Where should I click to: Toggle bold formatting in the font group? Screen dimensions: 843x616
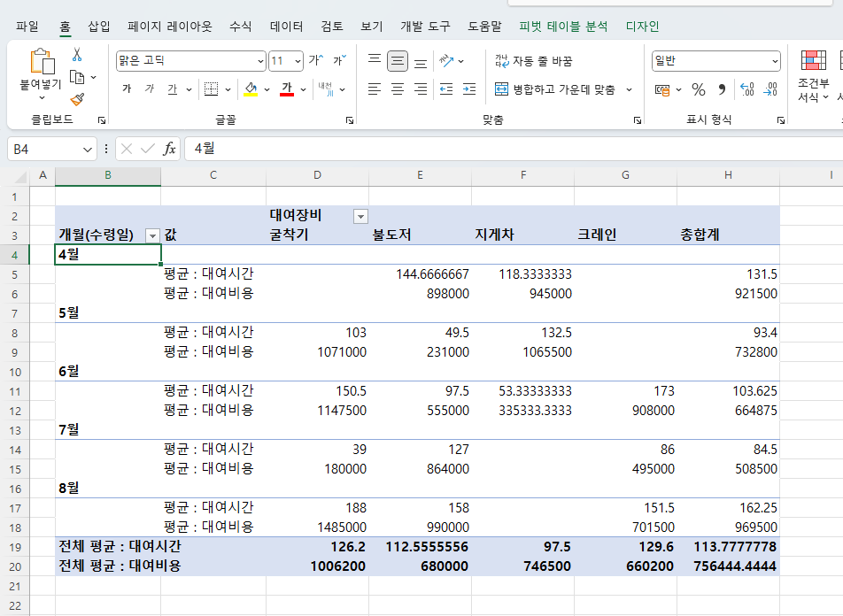click(x=127, y=89)
